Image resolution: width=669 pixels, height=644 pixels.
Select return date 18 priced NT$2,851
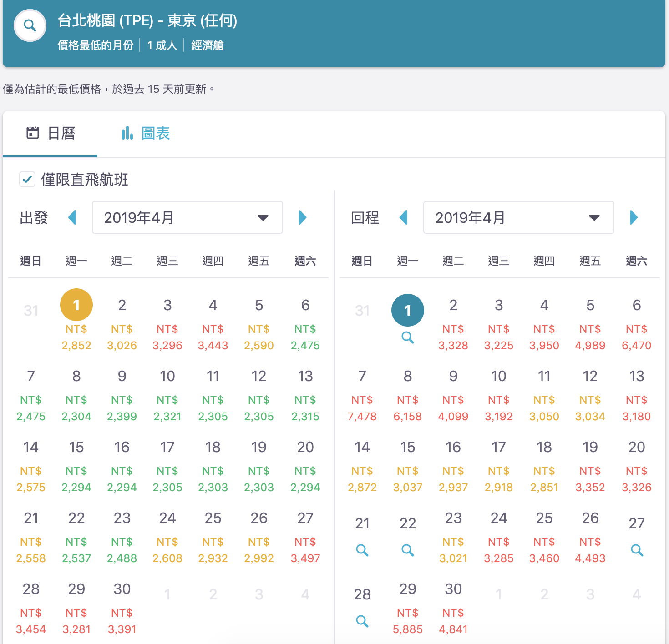[x=544, y=466]
